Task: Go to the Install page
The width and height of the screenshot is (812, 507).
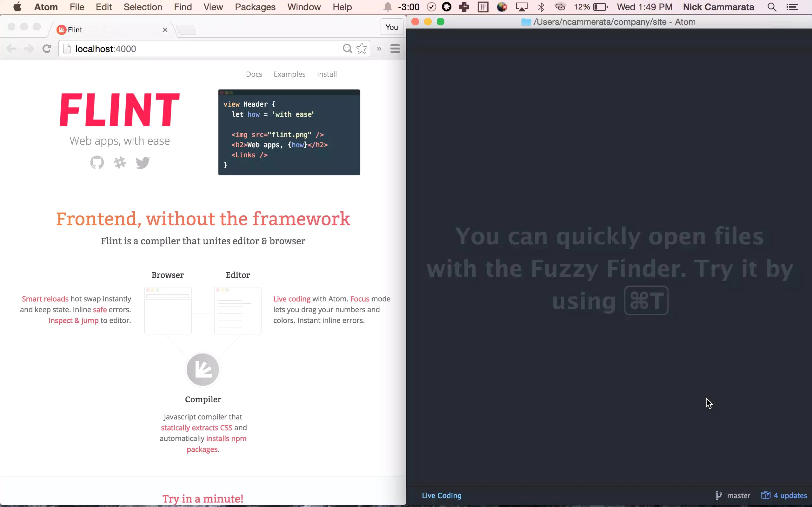Action: tap(327, 74)
